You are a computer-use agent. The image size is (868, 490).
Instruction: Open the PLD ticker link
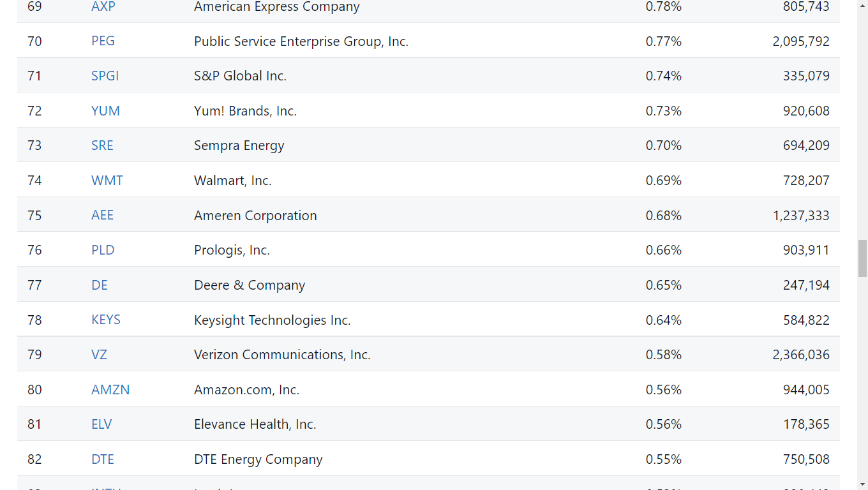(103, 250)
